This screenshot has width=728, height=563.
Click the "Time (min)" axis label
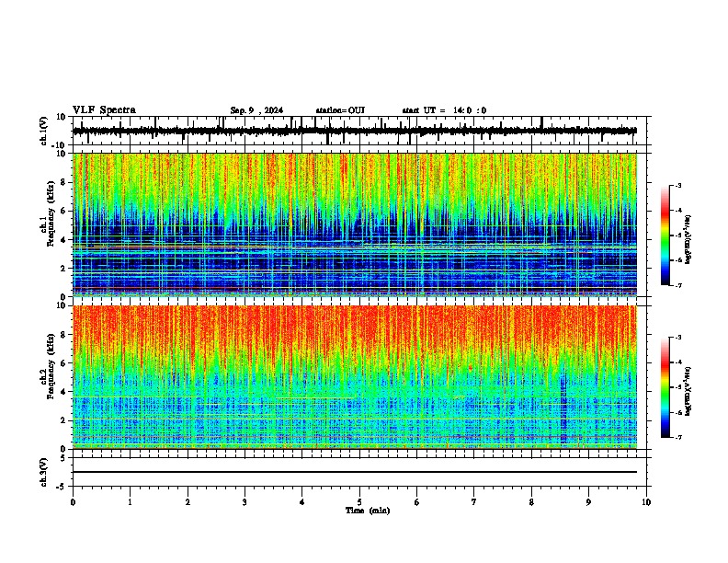(368, 511)
